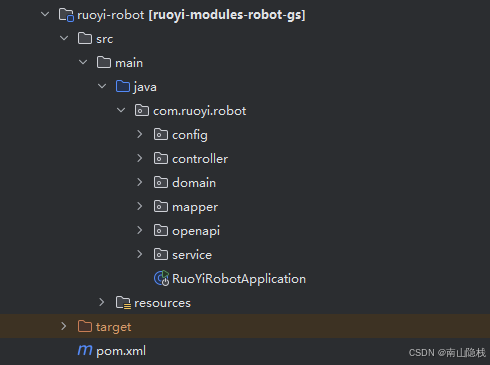Select the domain label
The height and width of the screenshot is (365, 490).
pos(194,183)
